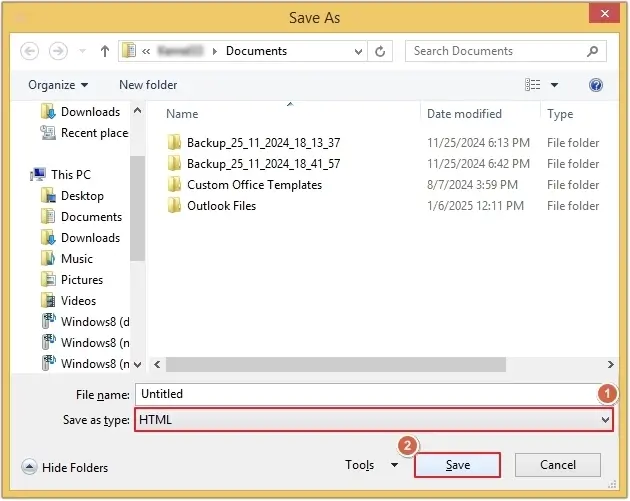Image resolution: width=630 pixels, height=501 pixels.
Task: Open the recent locations dropdown arrow
Action: 82,51
